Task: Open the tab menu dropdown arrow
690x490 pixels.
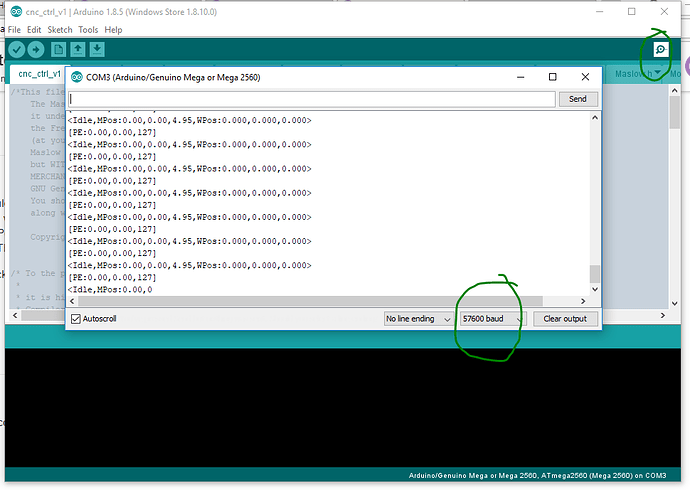Action: (x=657, y=73)
